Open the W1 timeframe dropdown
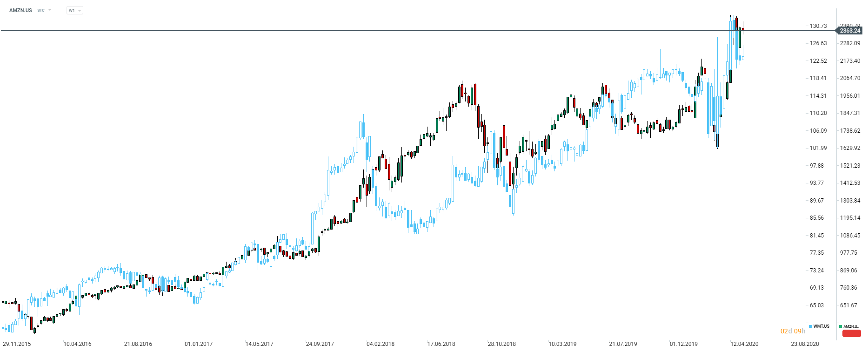The width and height of the screenshot is (868, 352). pyautogui.click(x=74, y=10)
